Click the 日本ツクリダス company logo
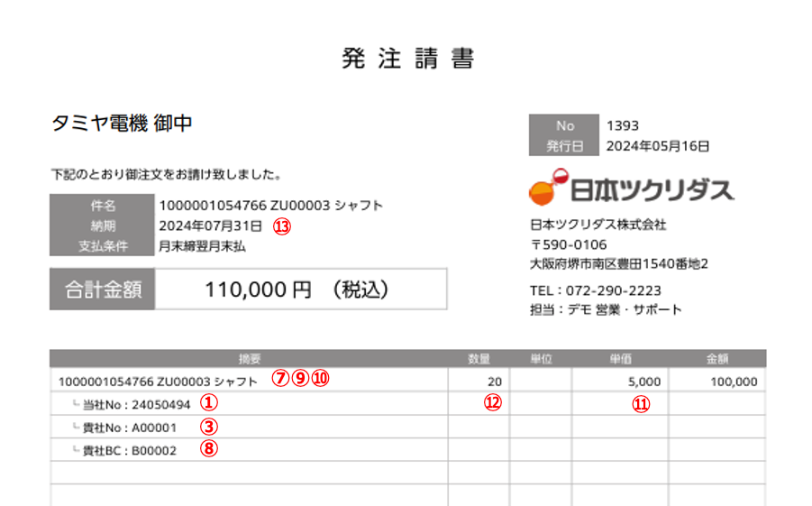The width and height of the screenshot is (812, 506). pyautogui.click(x=631, y=189)
